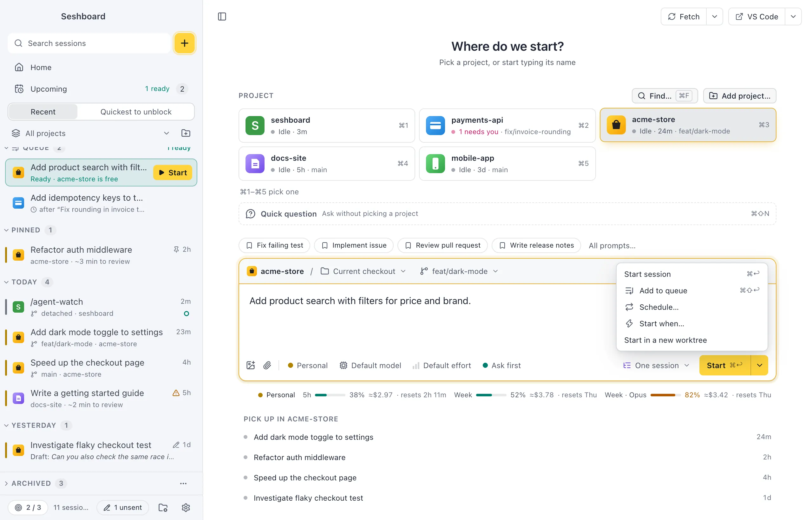
Task: Open settings gear in sidebar footer
Action: tap(186, 507)
